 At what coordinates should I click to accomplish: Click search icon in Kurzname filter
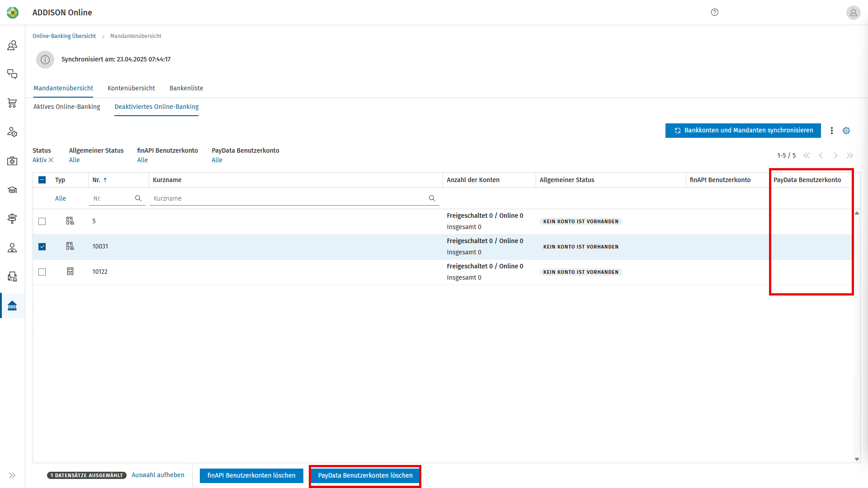(x=432, y=198)
